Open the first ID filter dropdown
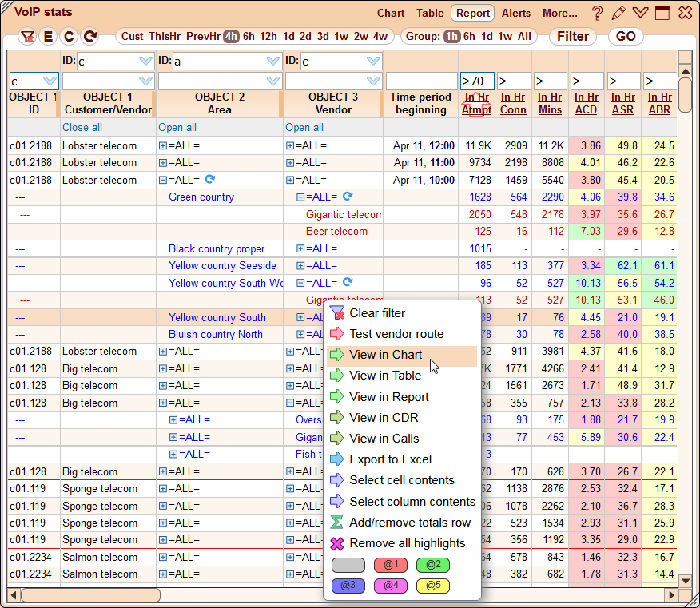 click(x=145, y=60)
